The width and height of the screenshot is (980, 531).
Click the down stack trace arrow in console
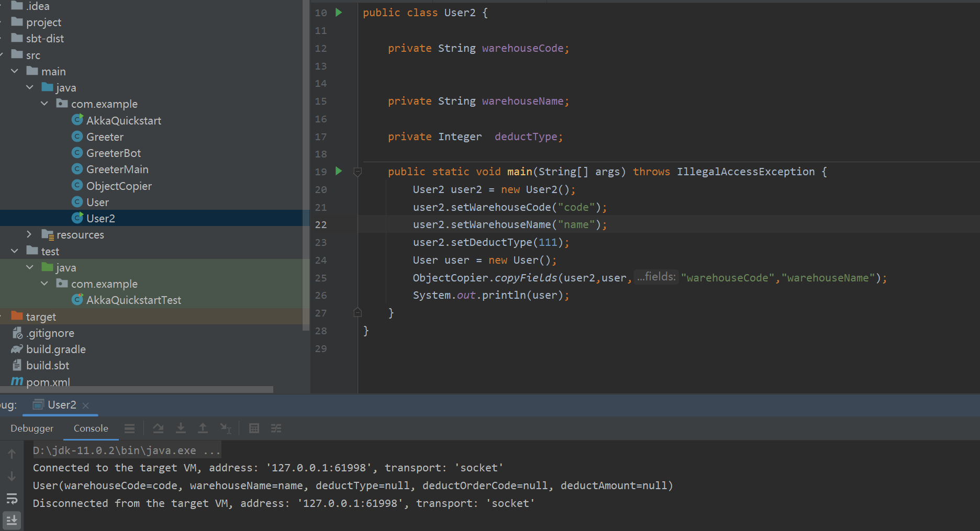pos(12,477)
